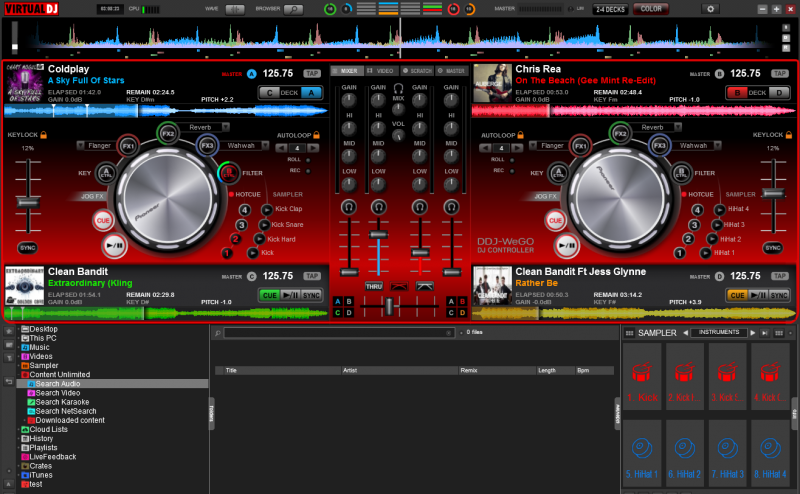Toggle the AUTOLOOP lock on deck A
The image size is (800, 494).
316,135
